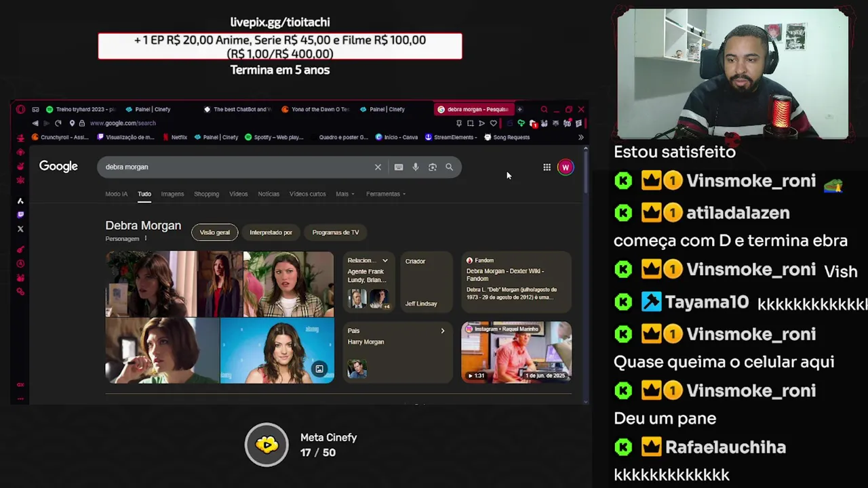Click the Visão geral chip
This screenshot has height=488, width=868.
[215, 232]
